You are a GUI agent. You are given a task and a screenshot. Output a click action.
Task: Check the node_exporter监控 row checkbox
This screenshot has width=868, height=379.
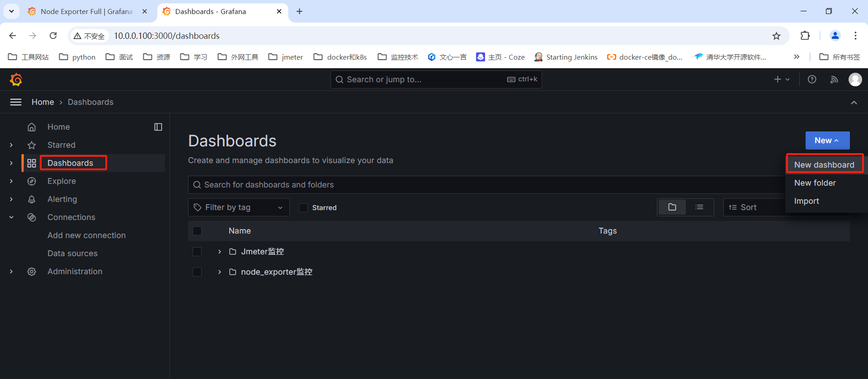pos(197,272)
